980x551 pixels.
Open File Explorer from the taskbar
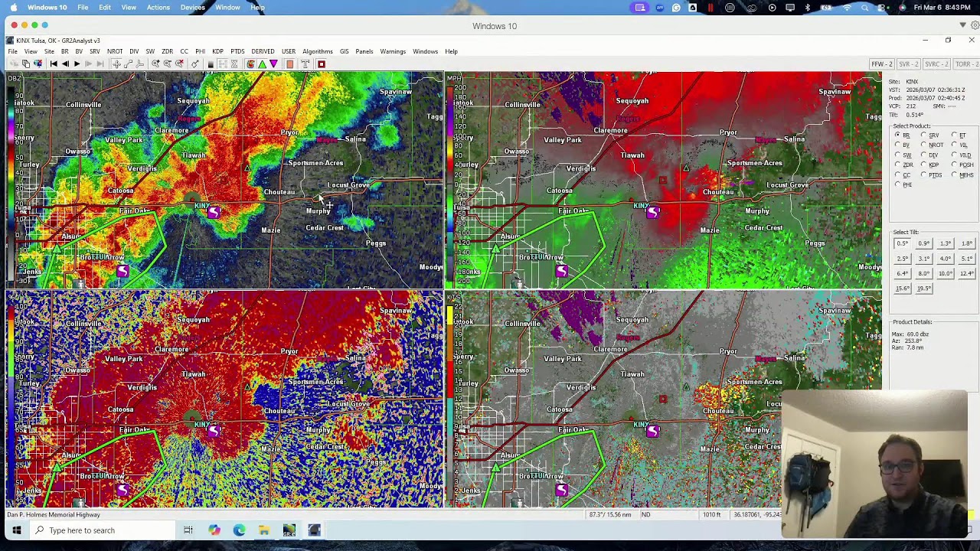click(263, 530)
